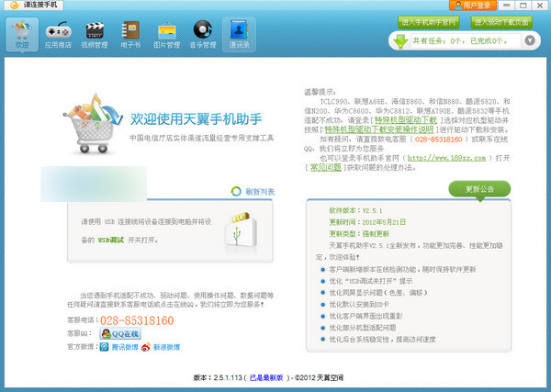
Task: Click the 新浪微博 icon
Action: [x=146, y=347]
